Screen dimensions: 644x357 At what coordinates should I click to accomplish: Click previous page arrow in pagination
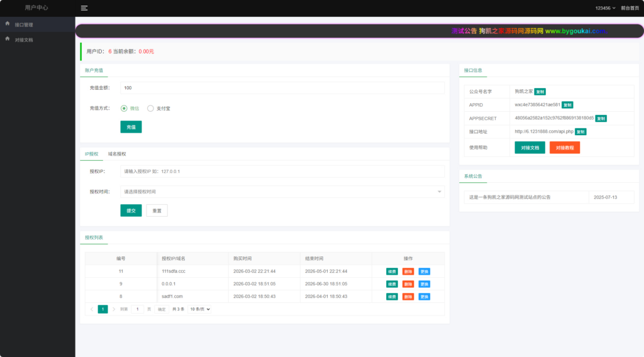pos(92,309)
